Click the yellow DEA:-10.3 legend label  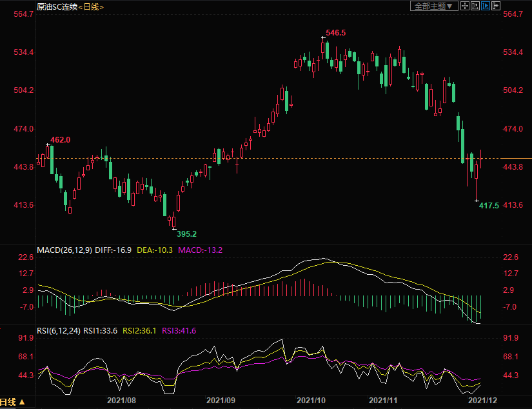(x=154, y=250)
